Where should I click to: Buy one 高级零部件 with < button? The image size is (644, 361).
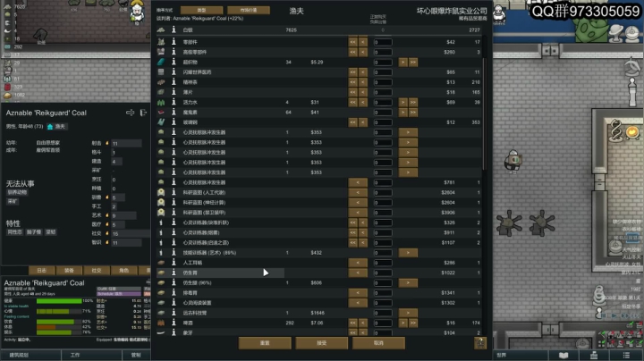click(362, 52)
